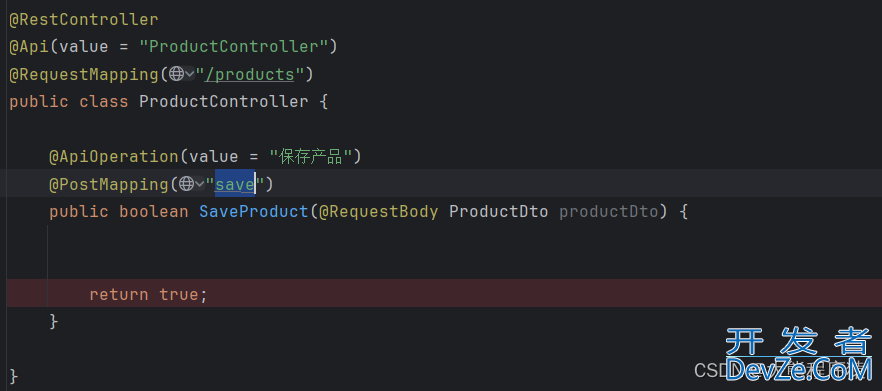Expand the chevron beside the RequestMapping globe
Screen dimensions: 882x391
pyautogui.click(x=190, y=74)
